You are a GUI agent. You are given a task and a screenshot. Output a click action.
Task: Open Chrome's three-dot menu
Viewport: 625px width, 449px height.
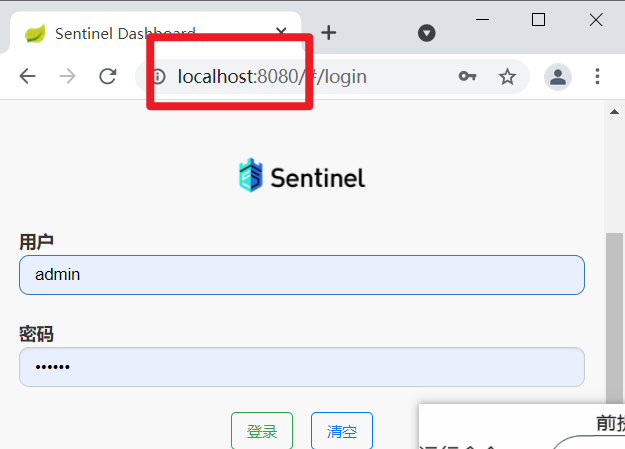click(x=597, y=76)
